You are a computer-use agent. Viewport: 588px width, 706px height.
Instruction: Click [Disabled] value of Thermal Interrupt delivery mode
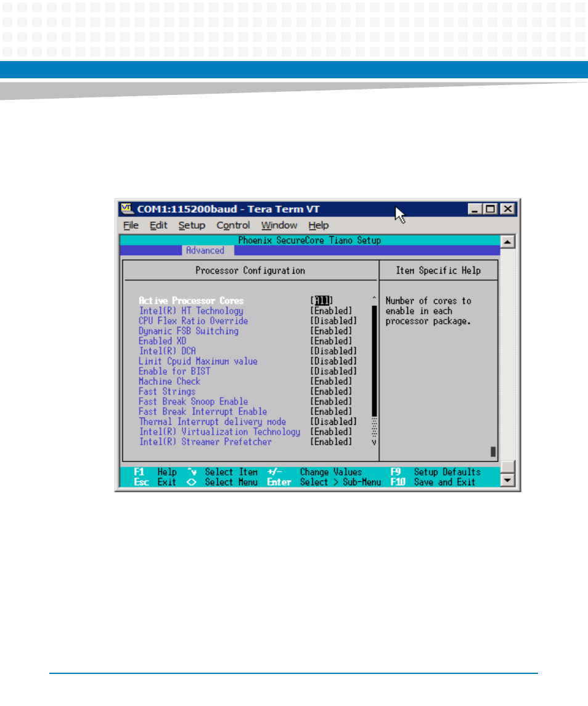(333, 421)
